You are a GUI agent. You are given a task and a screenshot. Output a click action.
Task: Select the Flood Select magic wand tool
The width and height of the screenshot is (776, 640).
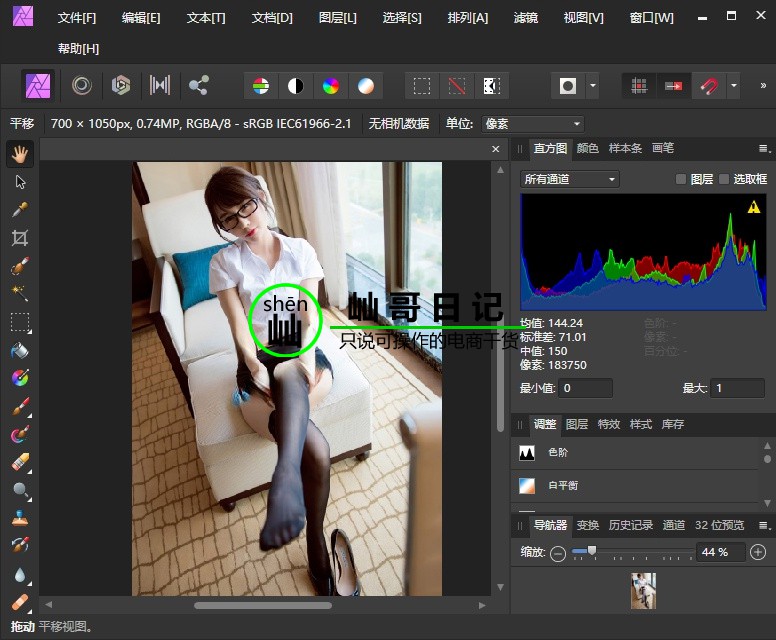pyautogui.click(x=20, y=293)
